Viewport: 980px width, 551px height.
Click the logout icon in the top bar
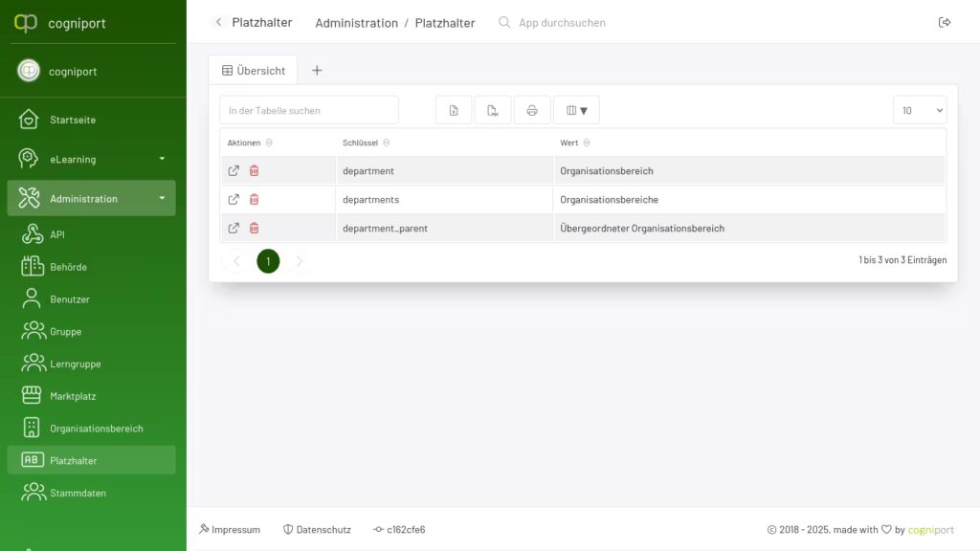945,22
